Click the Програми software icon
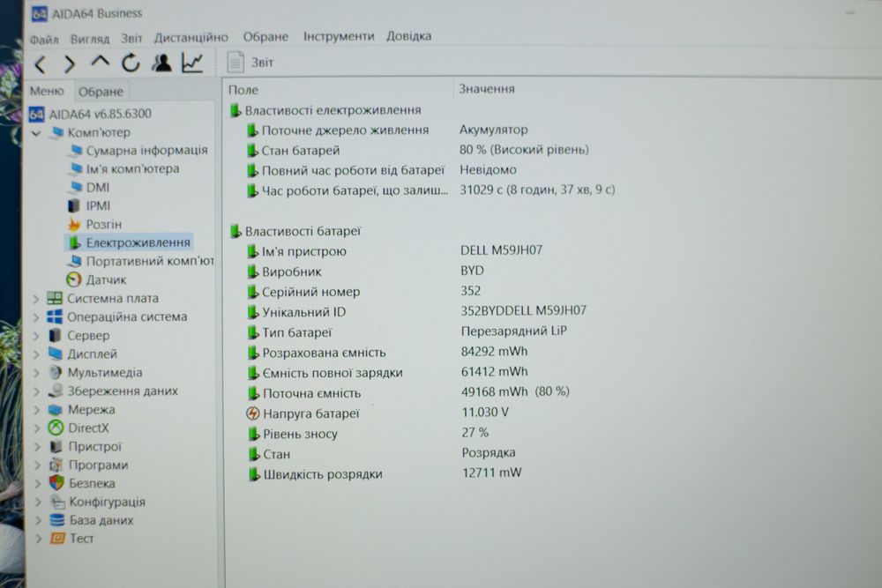 [x=56, y=465]
